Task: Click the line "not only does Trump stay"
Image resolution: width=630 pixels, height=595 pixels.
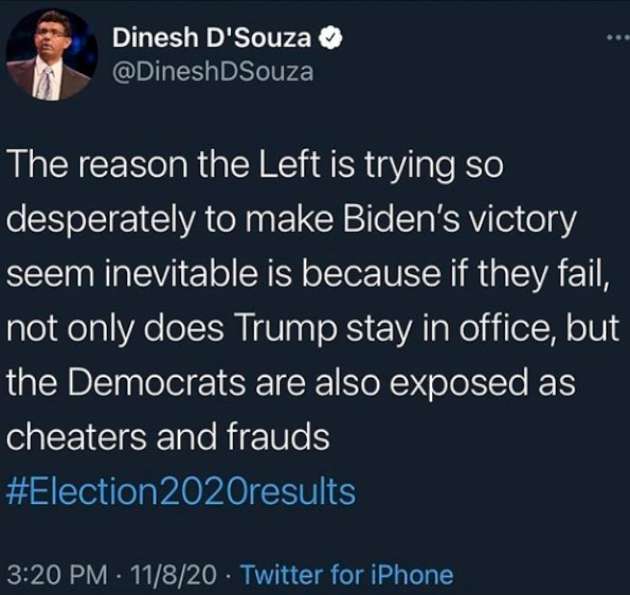Action: click(x=312, y=329)
